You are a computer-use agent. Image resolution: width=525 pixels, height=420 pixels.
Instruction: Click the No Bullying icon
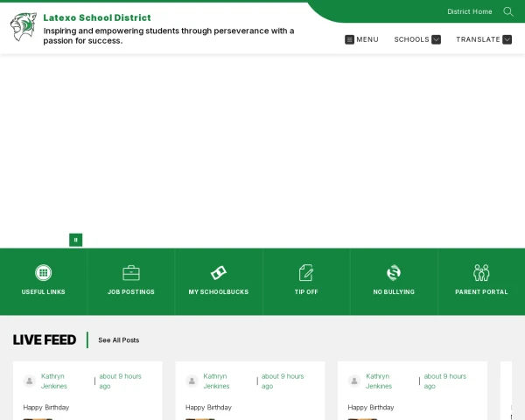(x=394, y=273)
